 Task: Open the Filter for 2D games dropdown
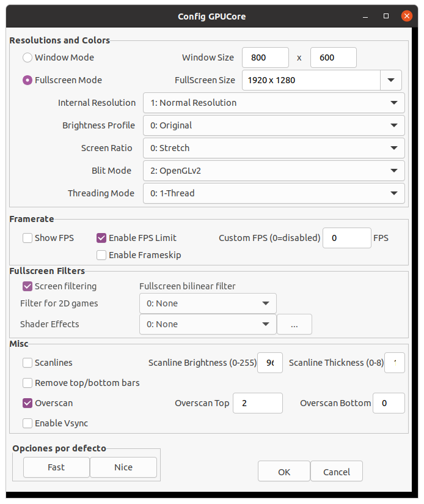coord(208,303)
